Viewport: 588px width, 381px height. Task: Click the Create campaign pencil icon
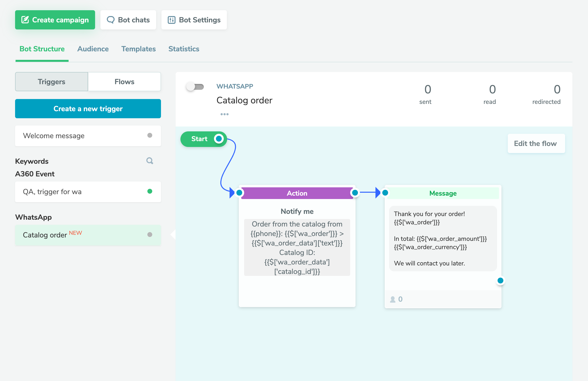(25, 20)
